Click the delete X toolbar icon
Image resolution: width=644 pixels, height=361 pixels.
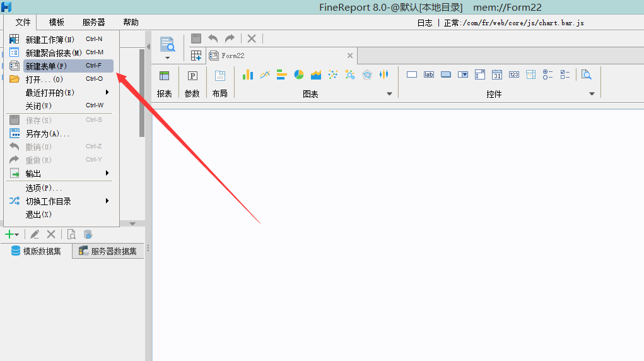[252, 38]
